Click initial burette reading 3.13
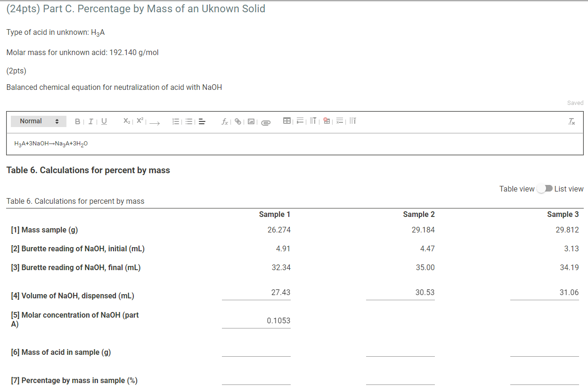This screenshot has width=588, height=392. pos(572,248)
